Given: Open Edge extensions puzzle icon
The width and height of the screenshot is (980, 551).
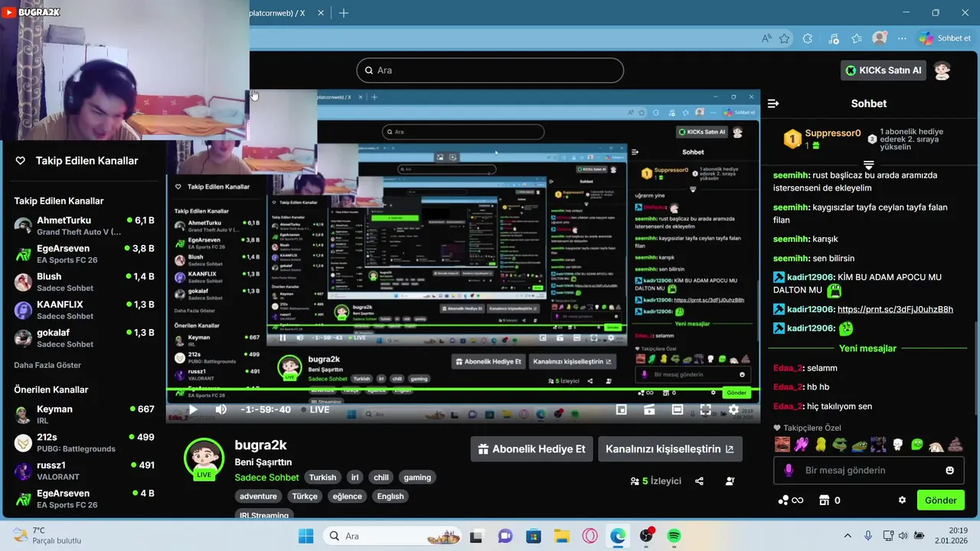Looking at the screenshot, I should (808, 38).
